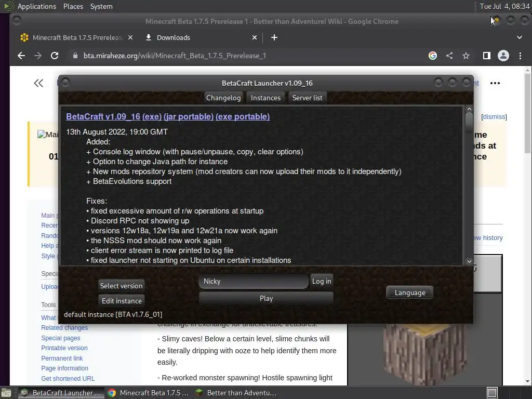This screenshot has width=532, height=399.
Task: Click the clock in top panel
Action: point(504,6)
